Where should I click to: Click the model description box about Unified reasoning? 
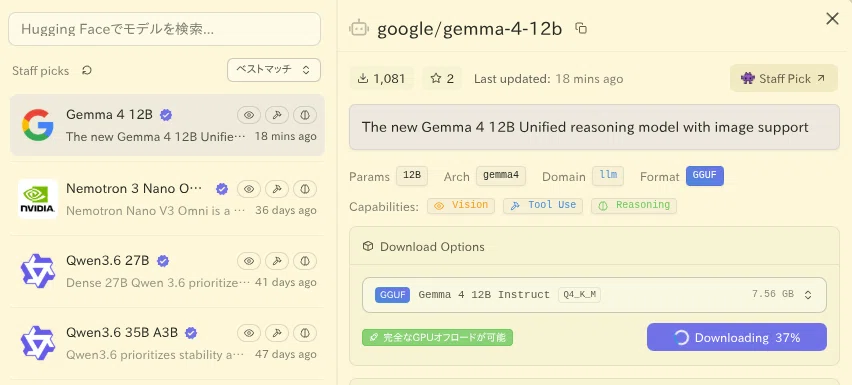(x=594, y=127)
